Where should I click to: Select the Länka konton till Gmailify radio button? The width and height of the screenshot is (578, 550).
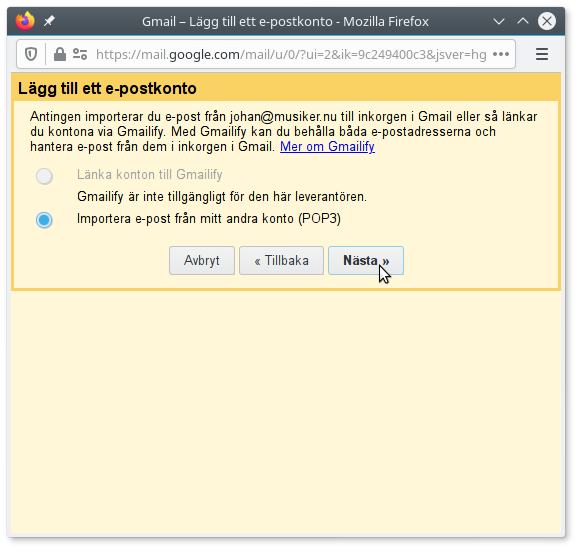(44, 176)
